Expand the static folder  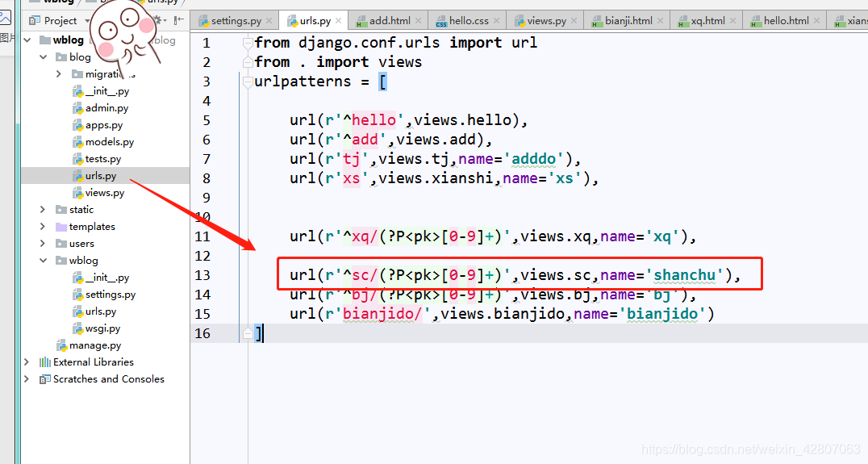click(x=43, y=209)
